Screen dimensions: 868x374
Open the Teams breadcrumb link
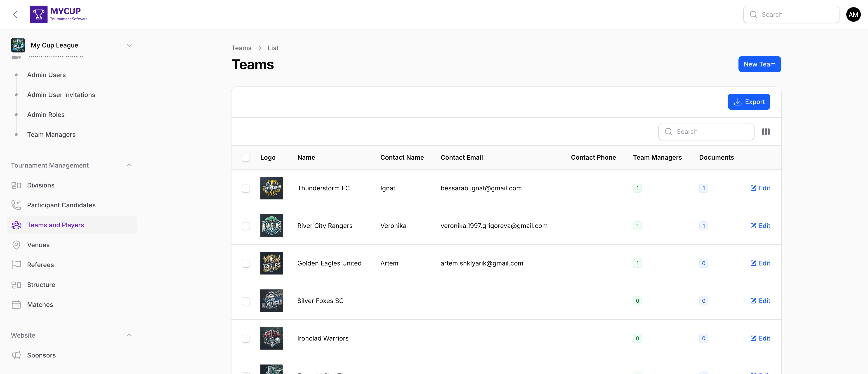pos(241,48)
